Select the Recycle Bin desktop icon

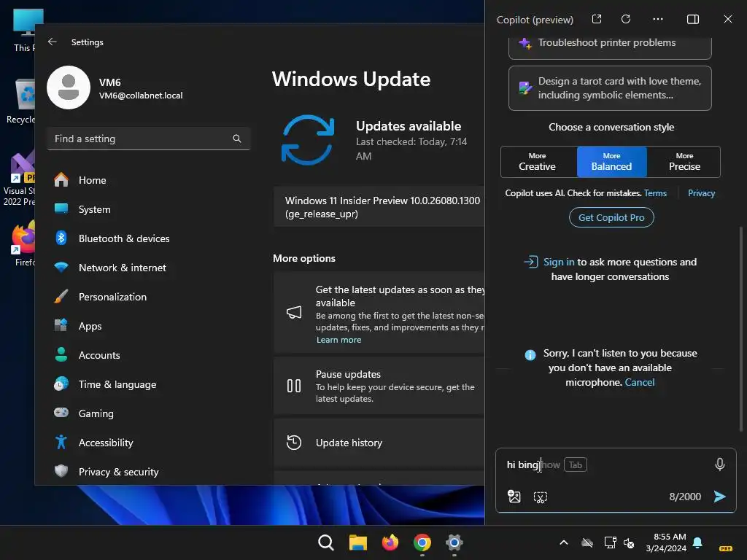click(21, 101)
